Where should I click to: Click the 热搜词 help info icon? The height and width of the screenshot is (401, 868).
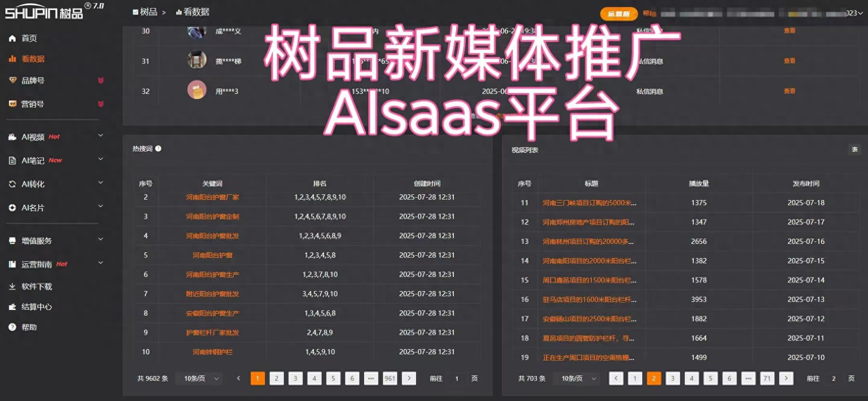click(158, 149)
